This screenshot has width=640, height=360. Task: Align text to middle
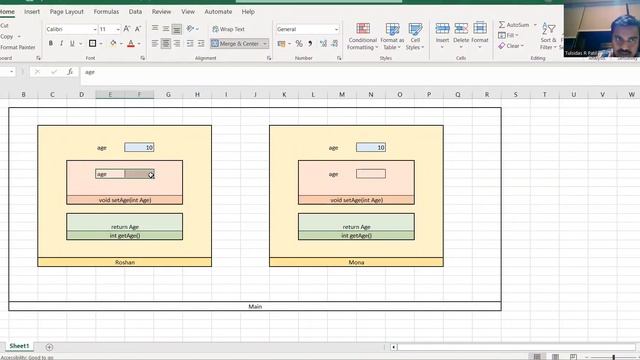[166, 29]
